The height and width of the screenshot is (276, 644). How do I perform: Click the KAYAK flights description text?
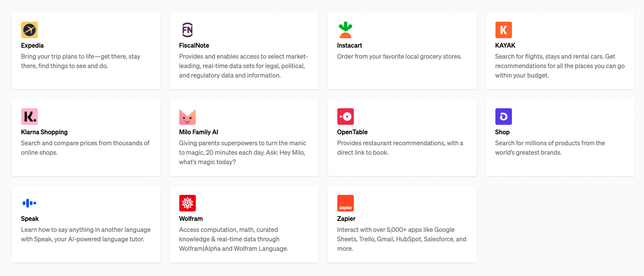560,66
